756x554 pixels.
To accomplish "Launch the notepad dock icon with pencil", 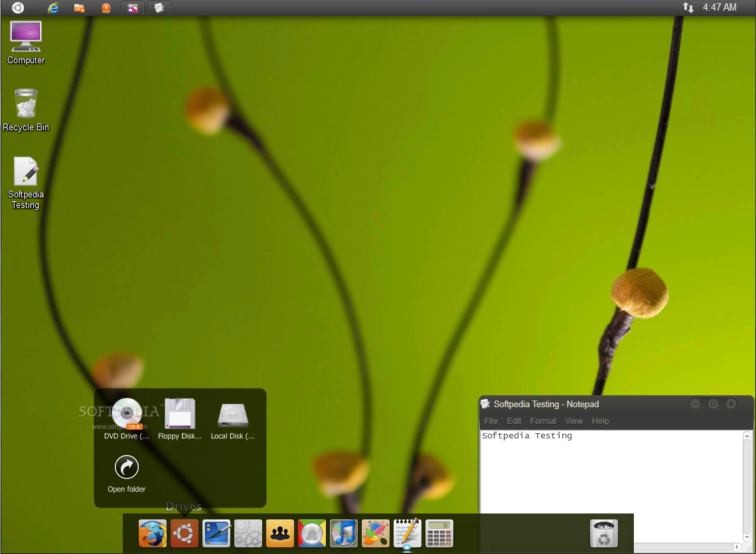I will coord(407,531).
